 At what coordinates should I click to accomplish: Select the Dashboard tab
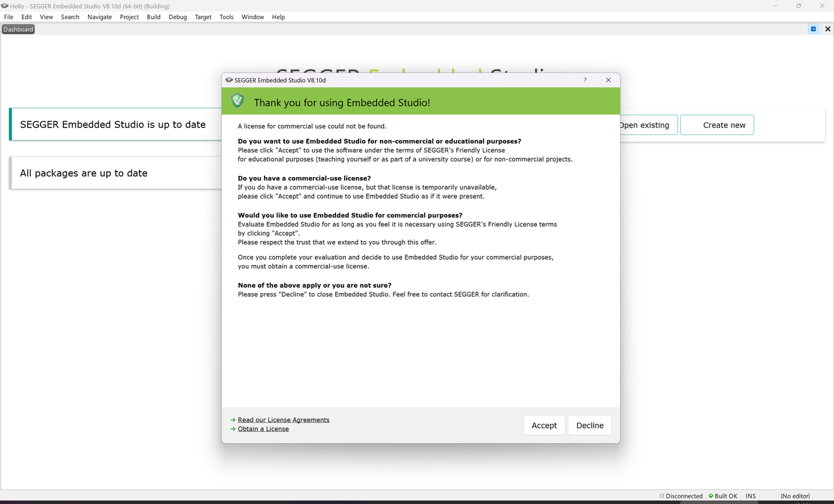pyautogui.click(x=18, y=29)
